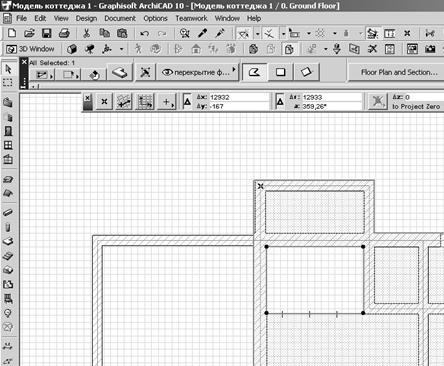Inject parameters with the syringe tool
This screenshot has height=366, width=444.
point(220,33)
